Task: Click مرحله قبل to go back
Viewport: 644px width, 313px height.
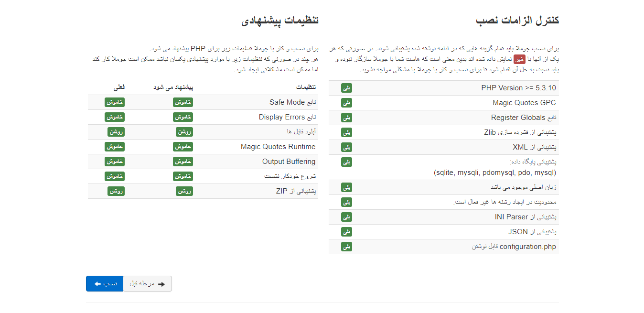Action: pyautogui.click(x=147, y=283)
